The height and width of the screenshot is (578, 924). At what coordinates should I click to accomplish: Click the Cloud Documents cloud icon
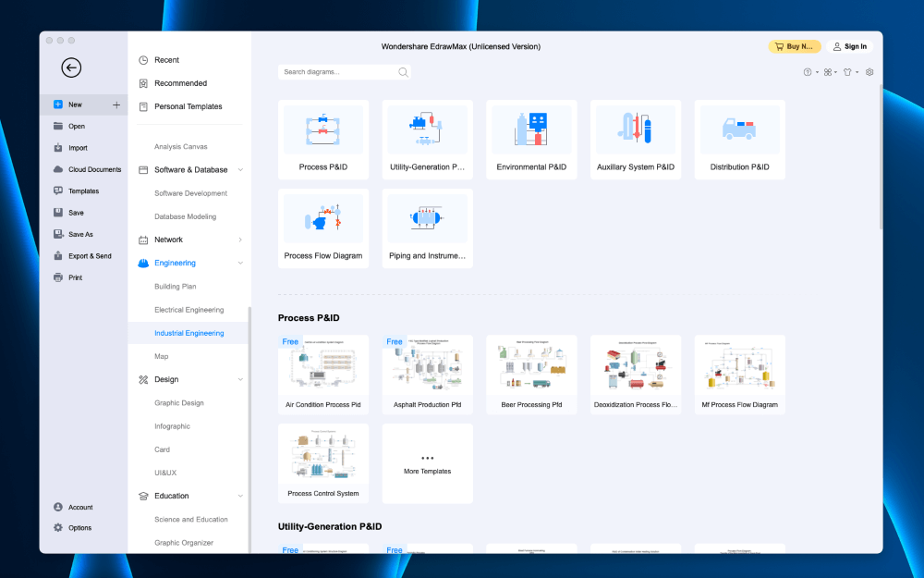57,169
